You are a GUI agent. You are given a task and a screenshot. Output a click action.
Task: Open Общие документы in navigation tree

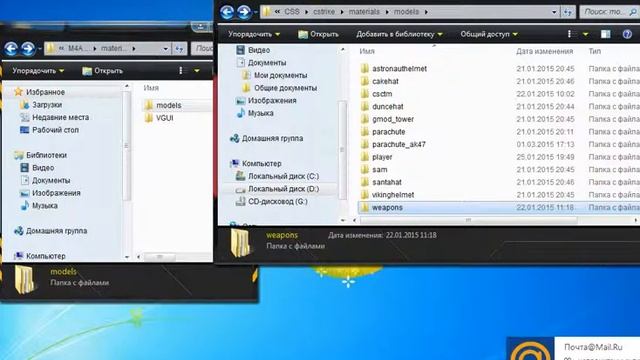[x=279, y=88]
